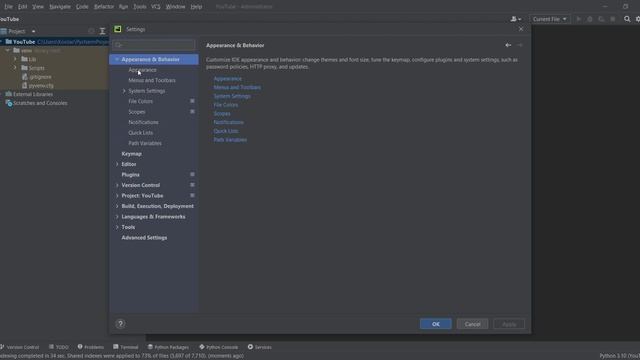This screenshot has height=360, width=640.
Task: Follow the Menus and Toolbars link
Action: tap(237, 87)
